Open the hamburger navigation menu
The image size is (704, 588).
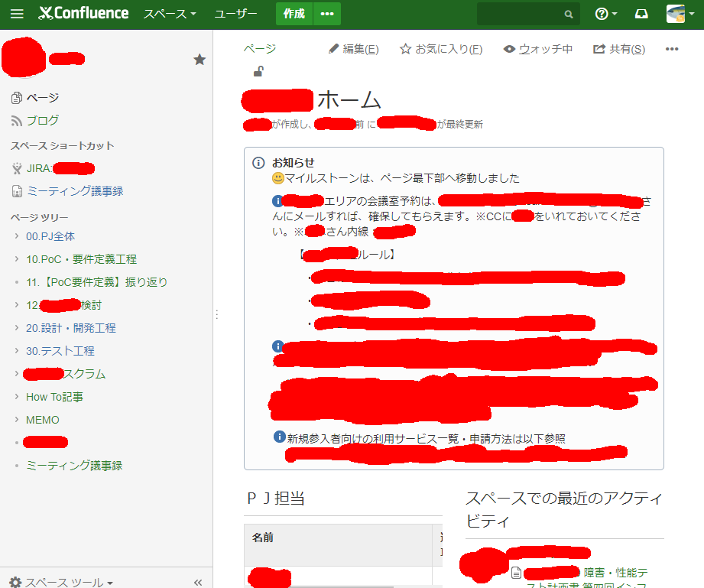click(18, 12)
